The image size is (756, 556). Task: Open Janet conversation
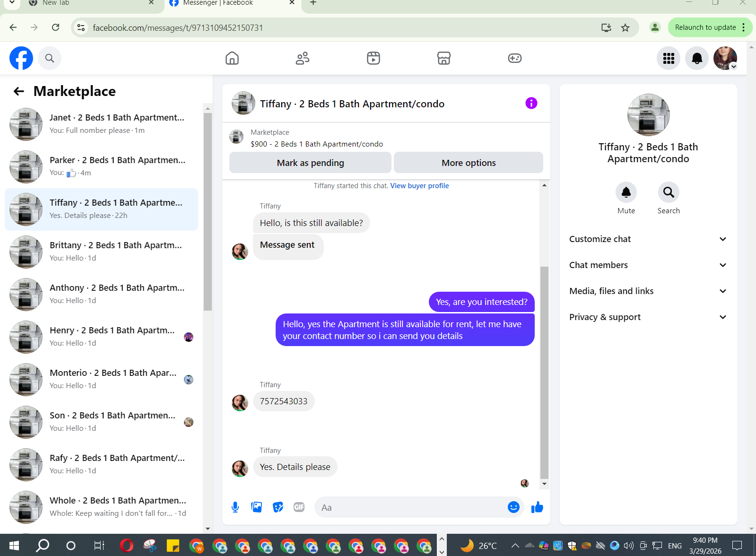tap(101, 124)
